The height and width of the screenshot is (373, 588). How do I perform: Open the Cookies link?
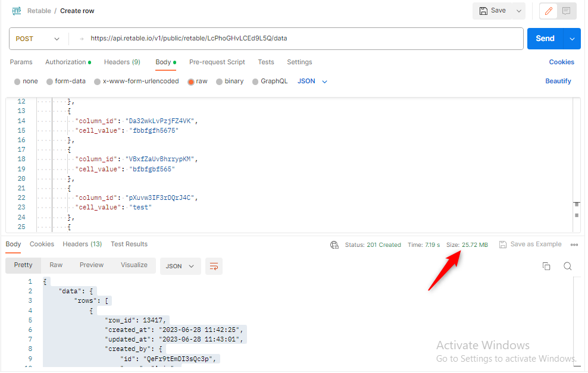(561, 62)
